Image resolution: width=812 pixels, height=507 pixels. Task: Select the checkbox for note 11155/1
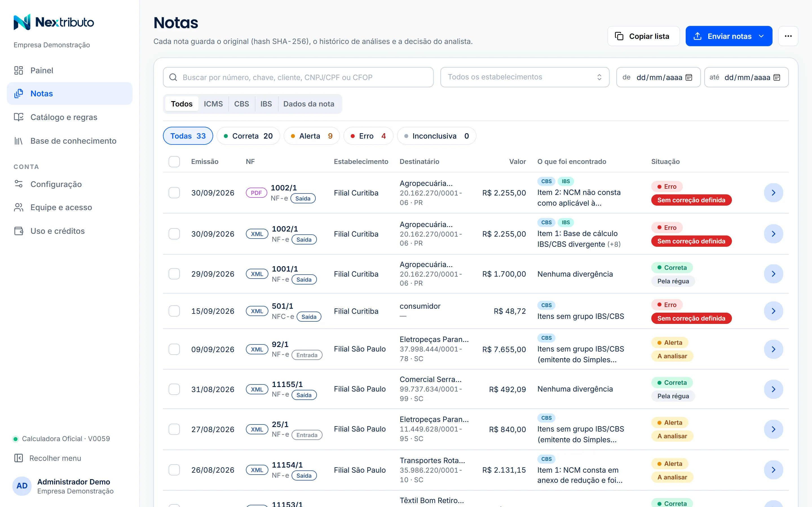[174, 389]
